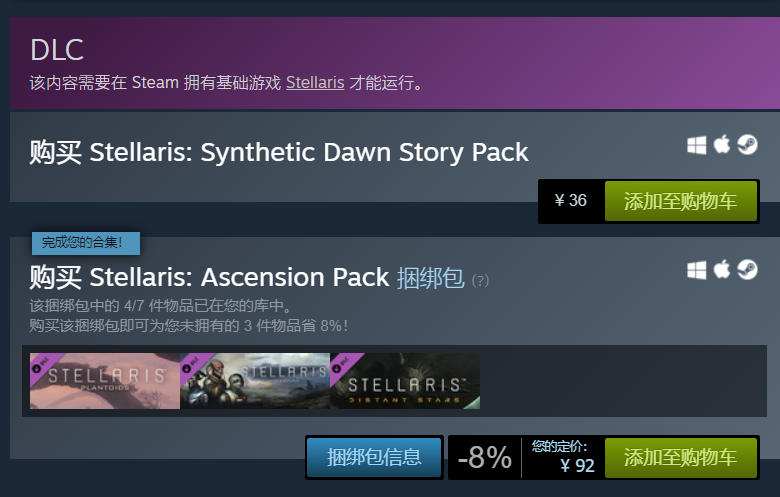780x497 pixels.
Task: Click the (?) help icon beside 捆绑包
Action: [x=480, y=281]
